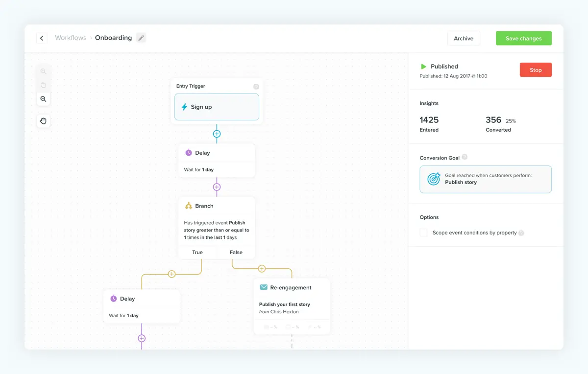Click the Zoom out tool
588x374 pixels.
tap(43, 98)
